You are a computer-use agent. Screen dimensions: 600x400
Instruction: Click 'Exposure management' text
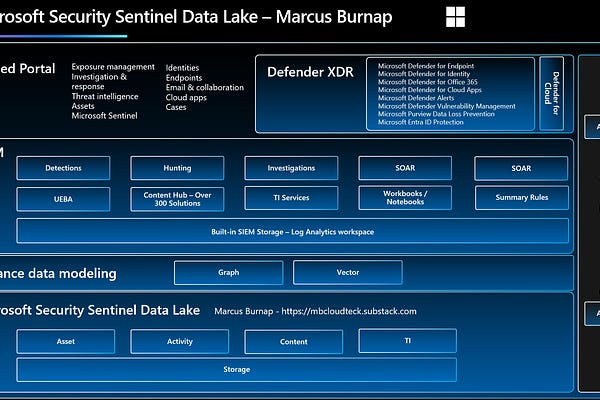tap(113, 67)
